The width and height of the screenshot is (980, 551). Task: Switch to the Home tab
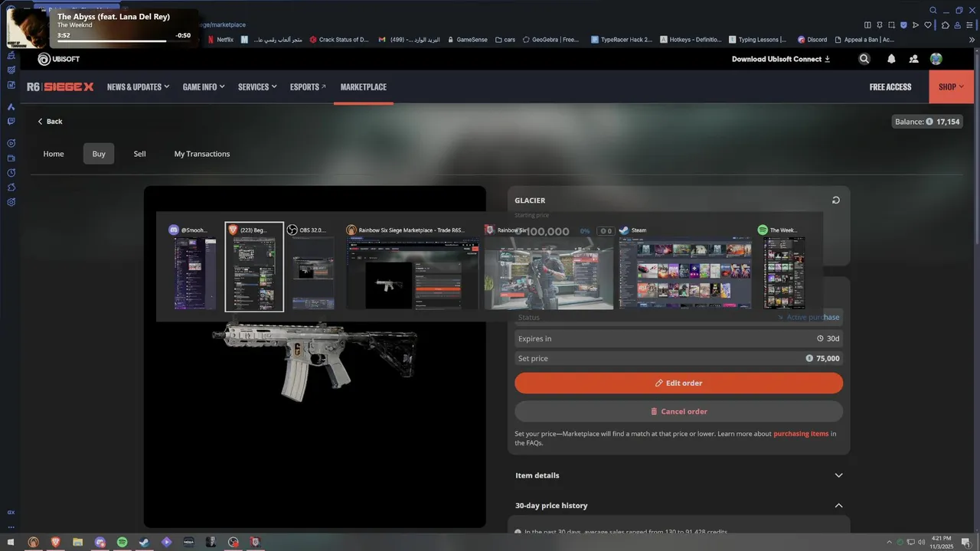point(54,154)
